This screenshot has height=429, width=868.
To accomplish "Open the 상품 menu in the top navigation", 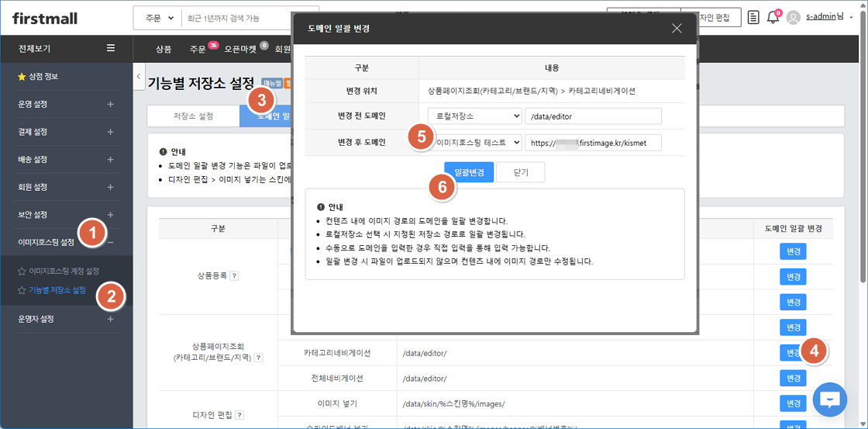I will pyautogui.click(x=164, y=49).
